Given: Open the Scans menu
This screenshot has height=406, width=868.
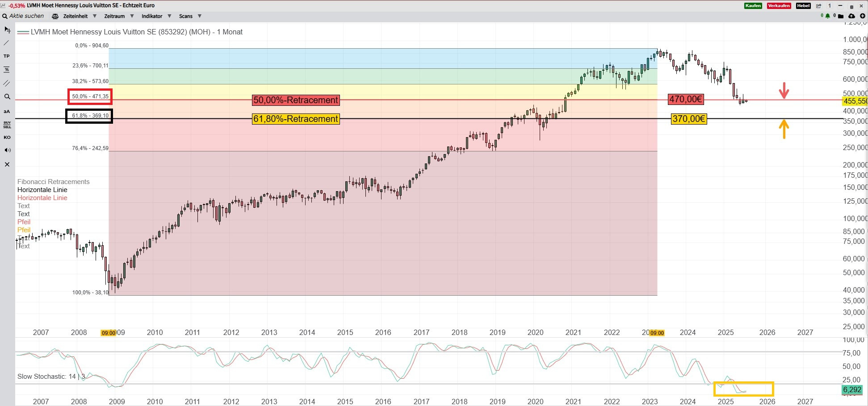Looking at the screenshot, I should click(x=190, y=16).
